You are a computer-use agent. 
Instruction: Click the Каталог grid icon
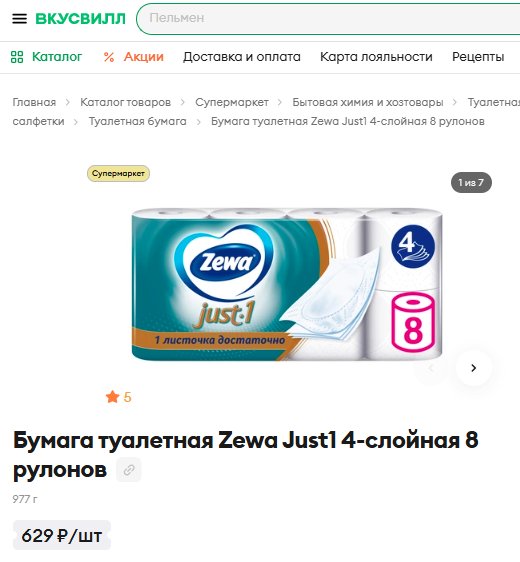(17, 57)
